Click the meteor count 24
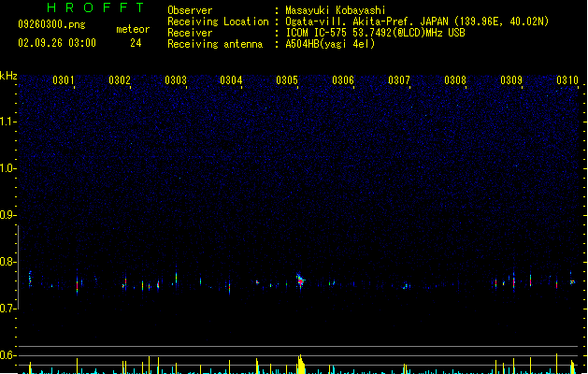Viewport: 588px width, 374px height. point(136,43)
